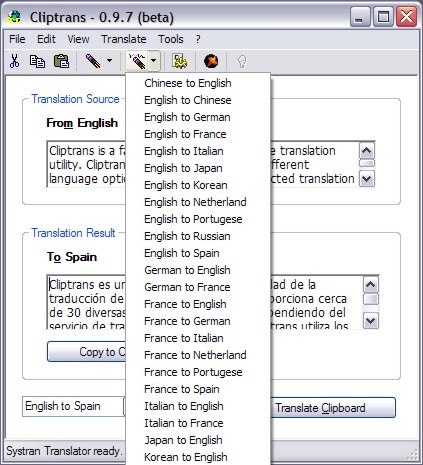This screenshot has width=423, height=465.
Task: Close the Cliptrans window
Action: [x=406, y=17]
